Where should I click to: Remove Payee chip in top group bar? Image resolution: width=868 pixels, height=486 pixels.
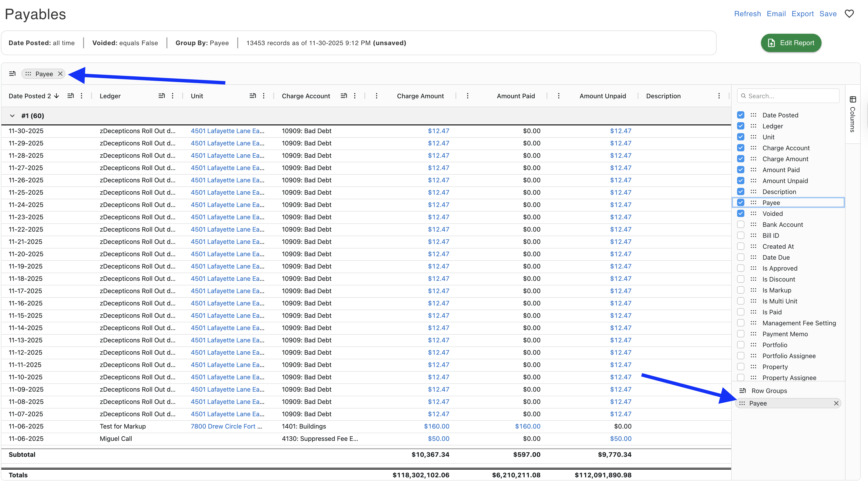(x=60, y=74)
